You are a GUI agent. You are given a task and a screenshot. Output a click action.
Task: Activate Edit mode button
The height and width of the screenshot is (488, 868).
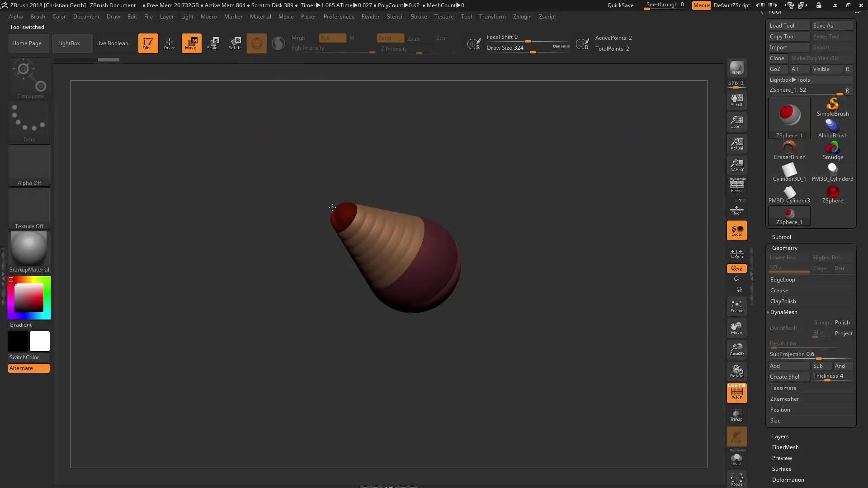click(x=148, y=43)
